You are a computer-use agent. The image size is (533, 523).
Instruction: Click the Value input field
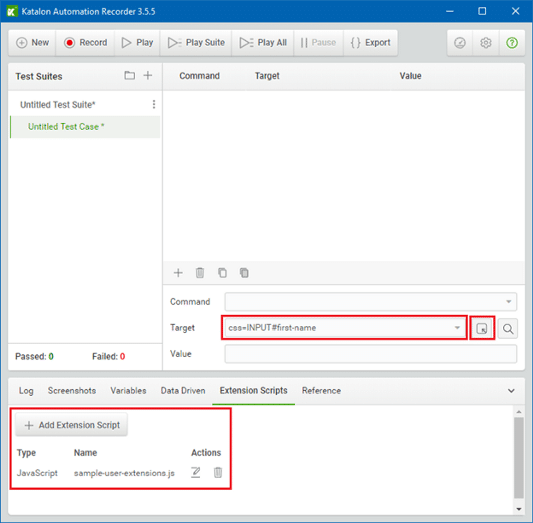point(371,354)
